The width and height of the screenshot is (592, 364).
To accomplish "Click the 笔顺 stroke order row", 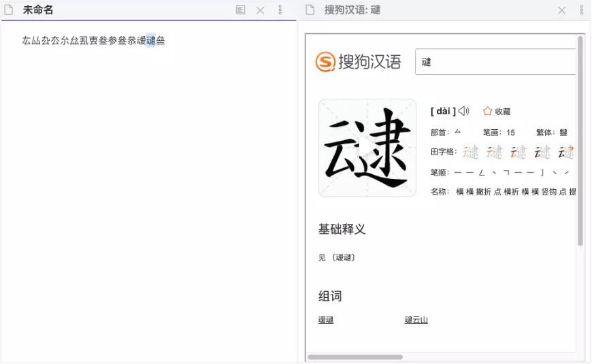I will pyautogui.click(x=500, y=173).
